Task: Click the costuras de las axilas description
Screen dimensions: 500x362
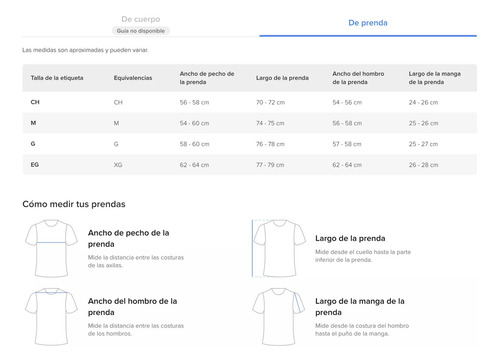Action: (x=136, y=261)
